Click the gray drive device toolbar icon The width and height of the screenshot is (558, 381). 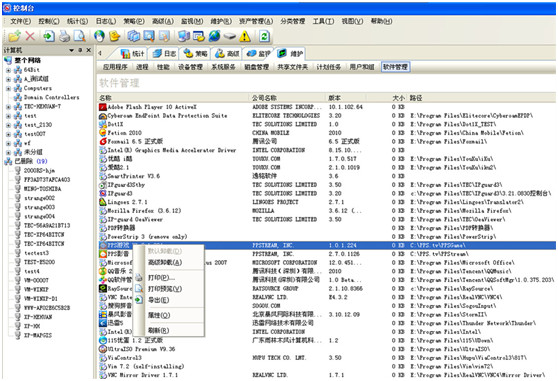[x=230, y=36]
